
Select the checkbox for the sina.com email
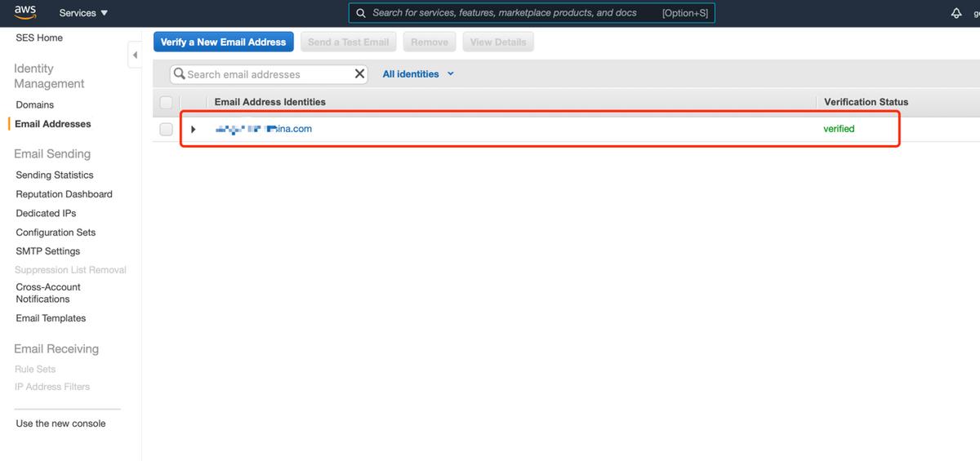[166, 129]
